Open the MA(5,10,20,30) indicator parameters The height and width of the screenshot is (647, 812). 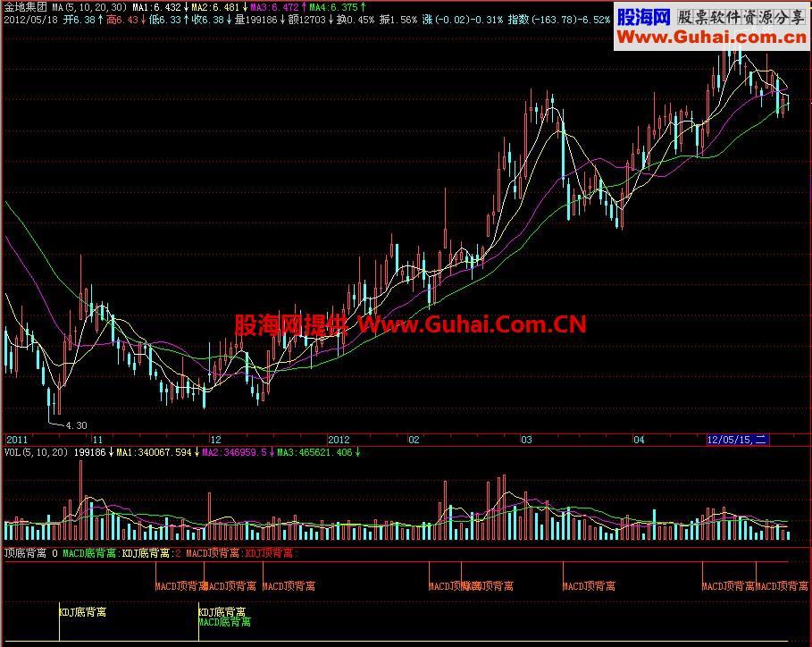click(x=88, y=6)
